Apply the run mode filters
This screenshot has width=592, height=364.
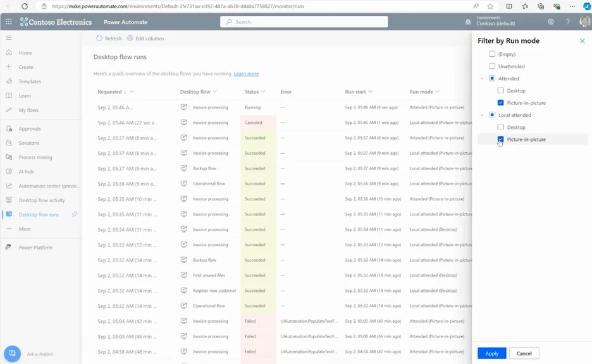pos(491,353)
